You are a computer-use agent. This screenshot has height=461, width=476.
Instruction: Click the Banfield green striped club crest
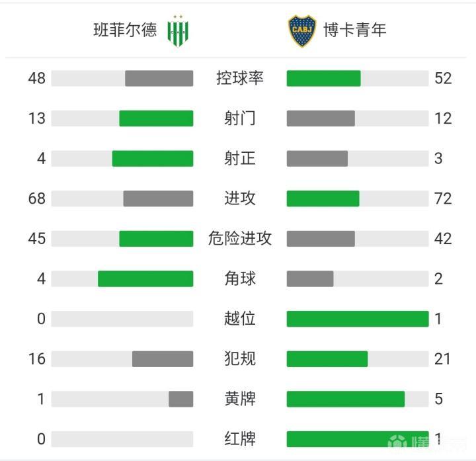[178, 30]
